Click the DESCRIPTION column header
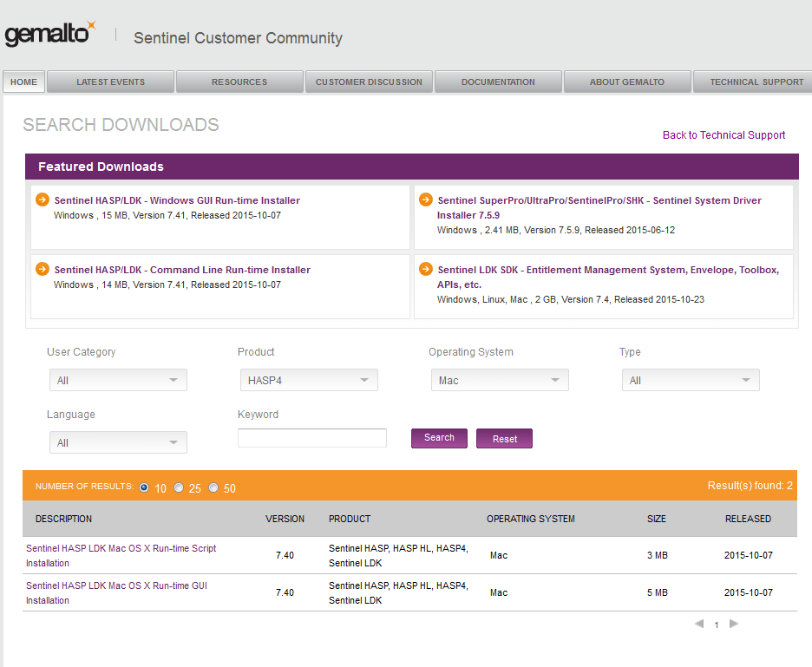 [63, 519]
